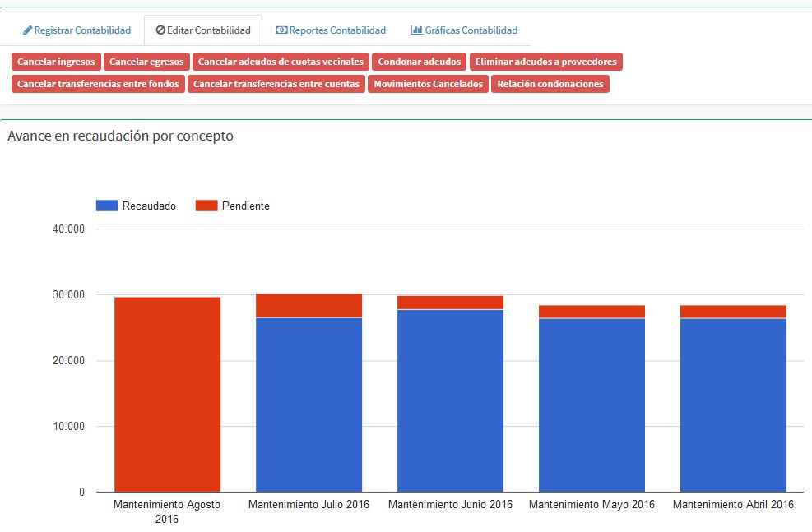Image resolution: width=812 pixels, height=532 pixels.
Task: Click the red Mantenimiento Agosto 2016 bar
Action: (x=167, y=395)
